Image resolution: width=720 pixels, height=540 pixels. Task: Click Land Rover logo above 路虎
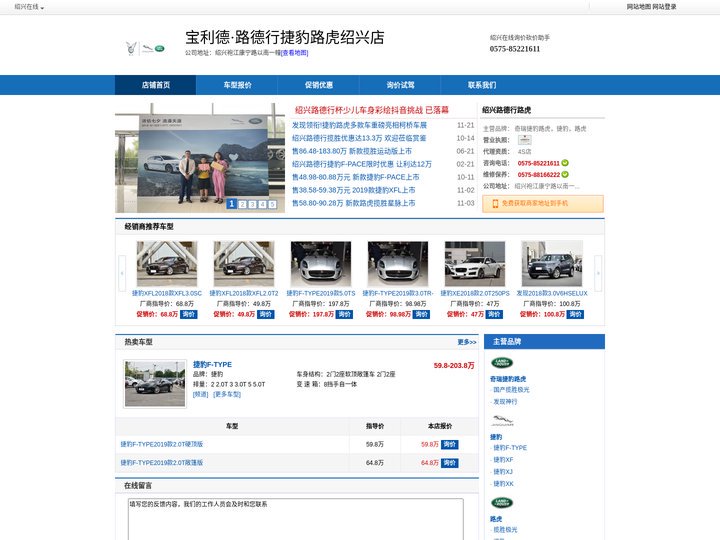coord(502,503)
